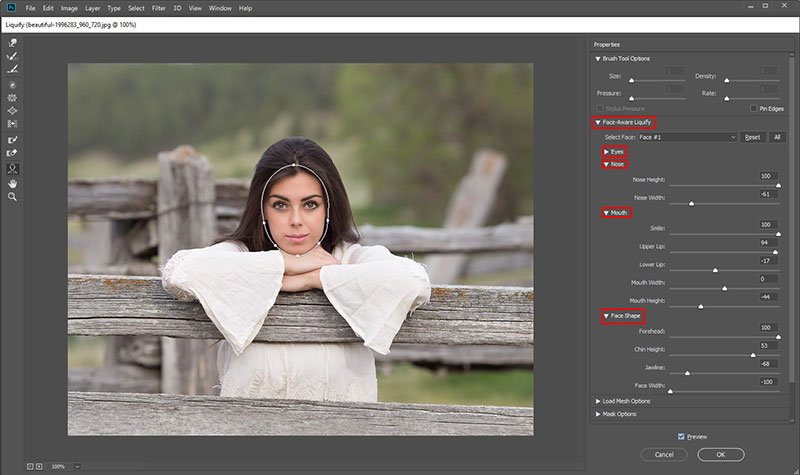
Task: Open the Select menu
Action: click(x=136, y=8)
